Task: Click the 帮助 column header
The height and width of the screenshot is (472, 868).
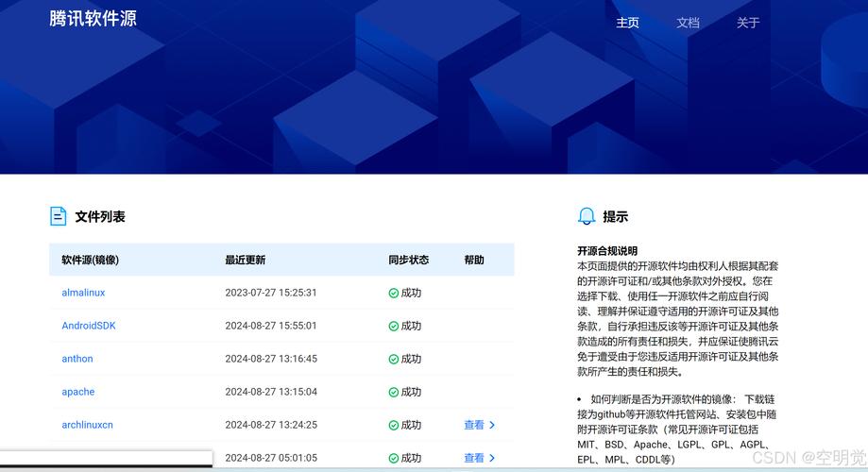Action: 474,260
